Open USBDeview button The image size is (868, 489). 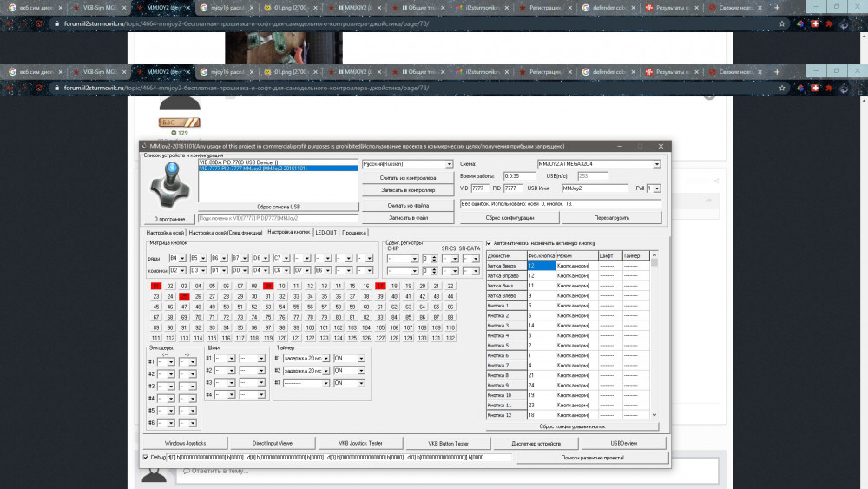click(623, 443)
